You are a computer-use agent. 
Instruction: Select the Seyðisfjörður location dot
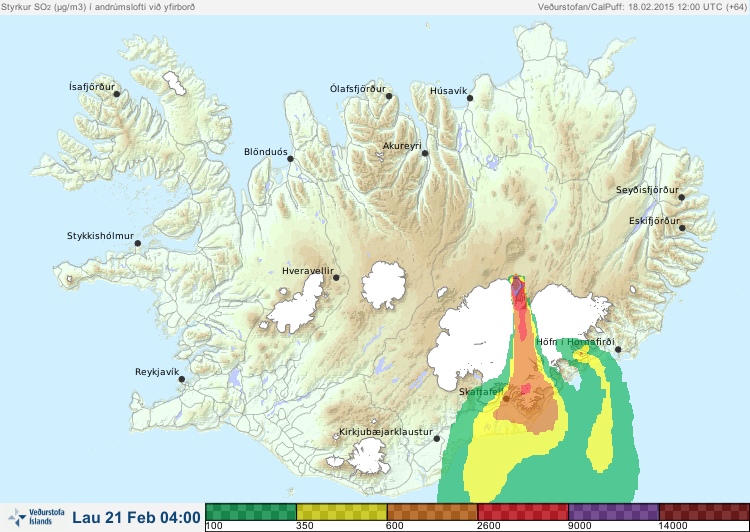click(x=681, y=197)
